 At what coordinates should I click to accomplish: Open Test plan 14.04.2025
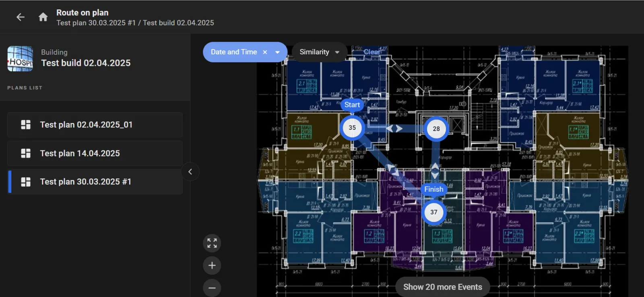tap(95, 154)
